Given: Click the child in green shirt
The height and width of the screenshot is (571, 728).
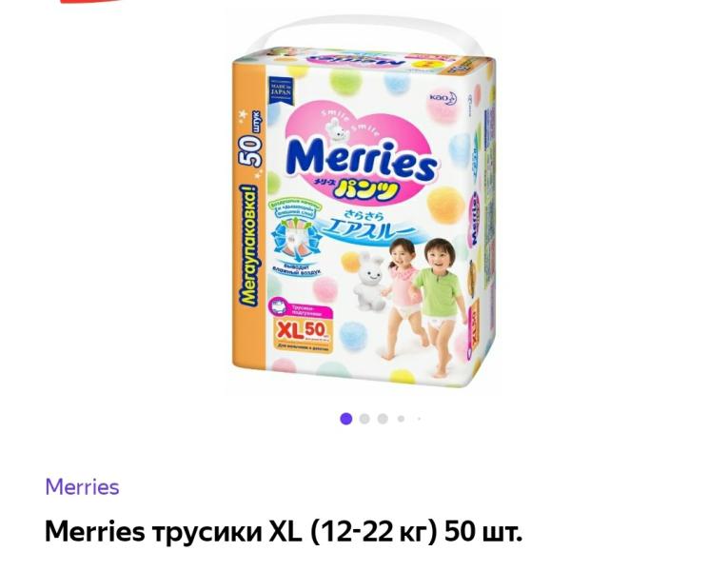Looking at the screenshot, I should [x=439, y=305].
